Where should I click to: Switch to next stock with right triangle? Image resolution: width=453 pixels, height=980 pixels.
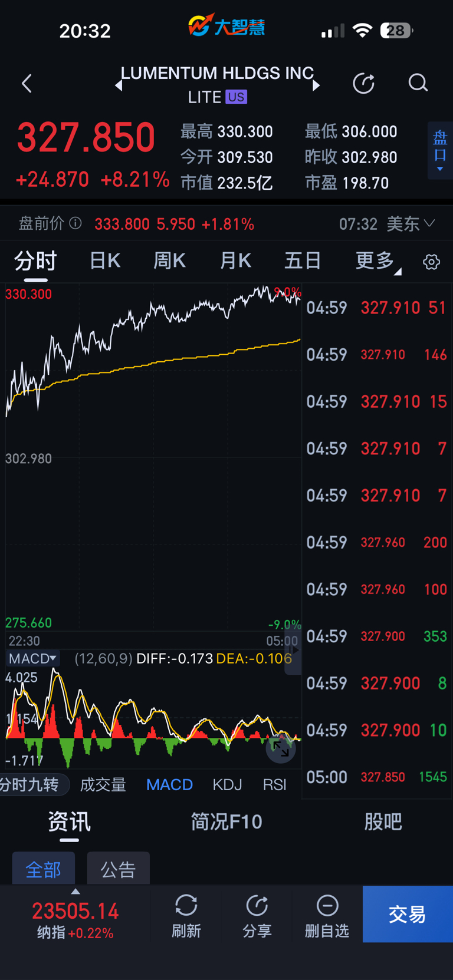[316, 85]
